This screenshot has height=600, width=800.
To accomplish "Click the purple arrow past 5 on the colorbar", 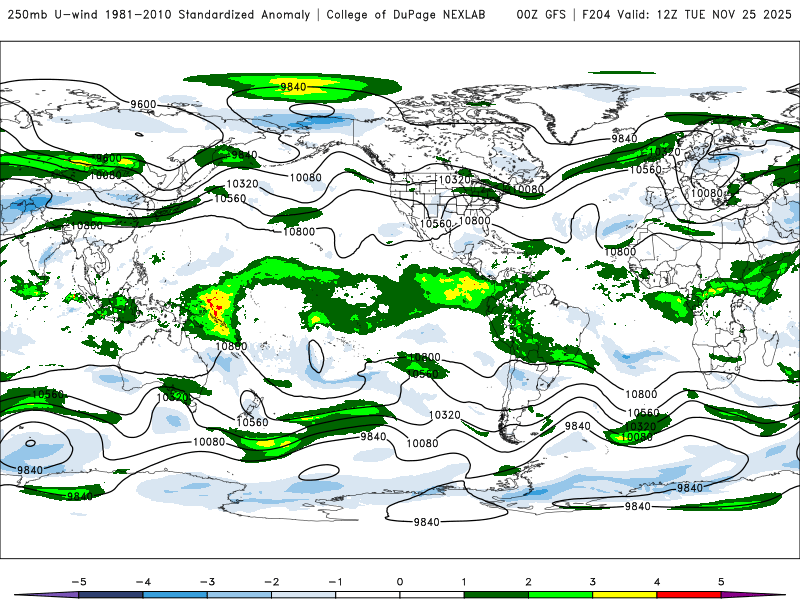I will [x=753, y=595].
